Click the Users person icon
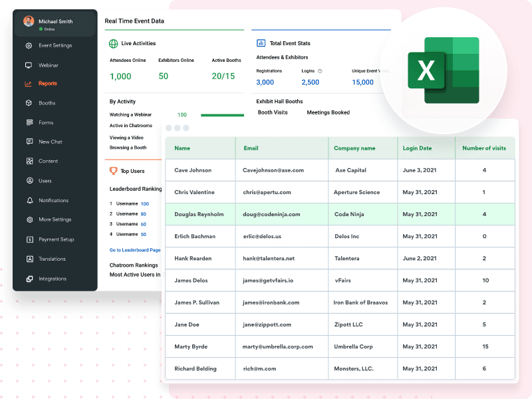 [29, 180]
